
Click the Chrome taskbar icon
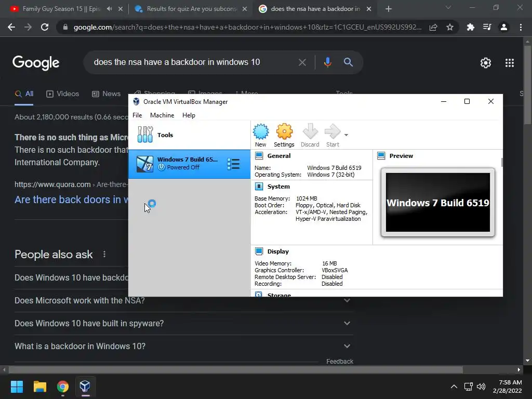click(x=62, y=387)
